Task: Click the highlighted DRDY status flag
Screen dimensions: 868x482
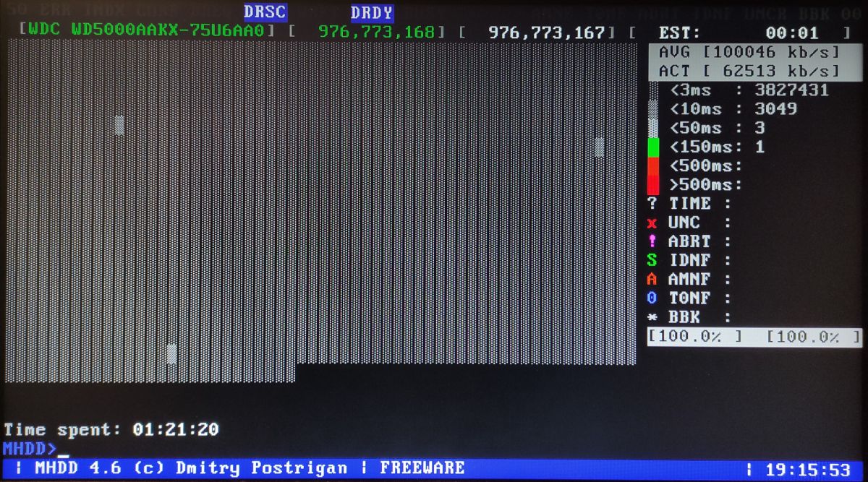Action: 372,13
